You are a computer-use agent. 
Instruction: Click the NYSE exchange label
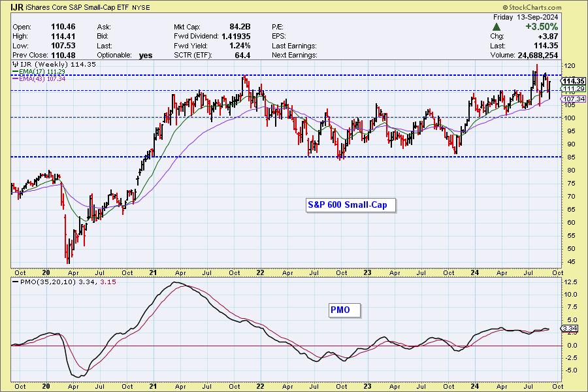coord(140,7)
